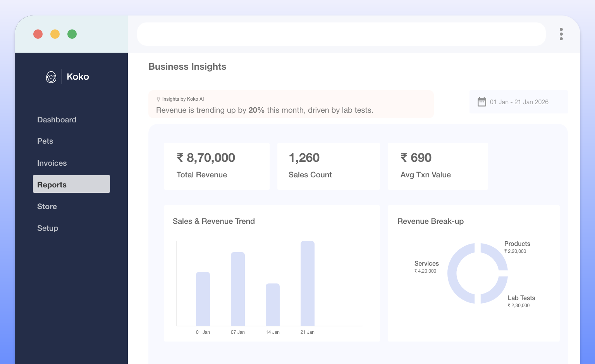Screen dimensions: 595x364
Task: Open the Setup section
Action: point(48,228)
